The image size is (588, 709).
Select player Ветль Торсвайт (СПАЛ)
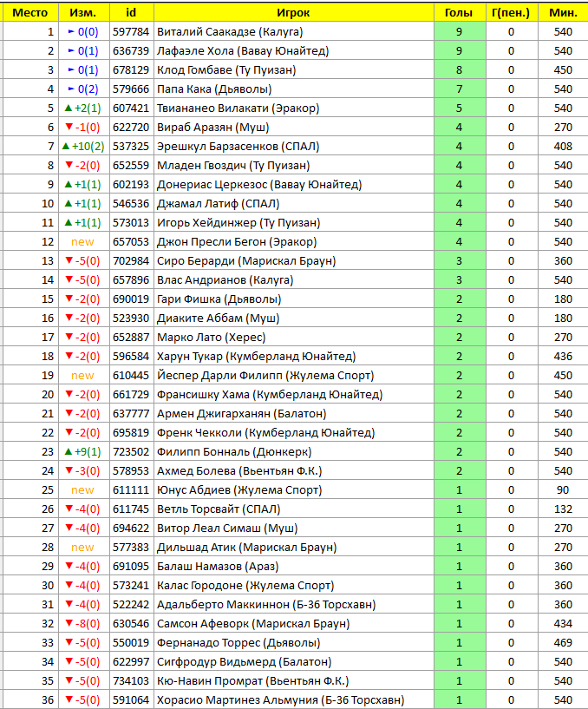point(219,509)
